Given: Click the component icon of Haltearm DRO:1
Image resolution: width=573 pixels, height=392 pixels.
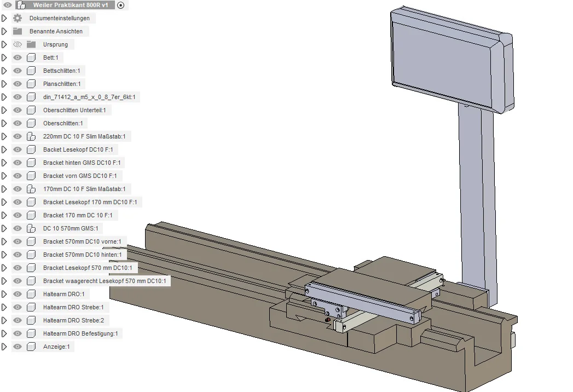Looking at the screenshot, I should [x=31, y=294].
